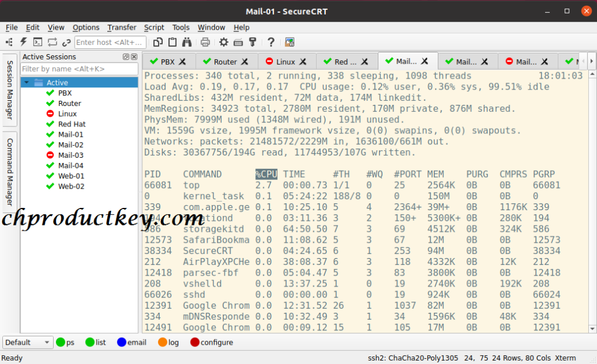The width and height of the screenshot is (597, 364).
Task: Collapse the Active sessions folder
Action: point(27,83)
